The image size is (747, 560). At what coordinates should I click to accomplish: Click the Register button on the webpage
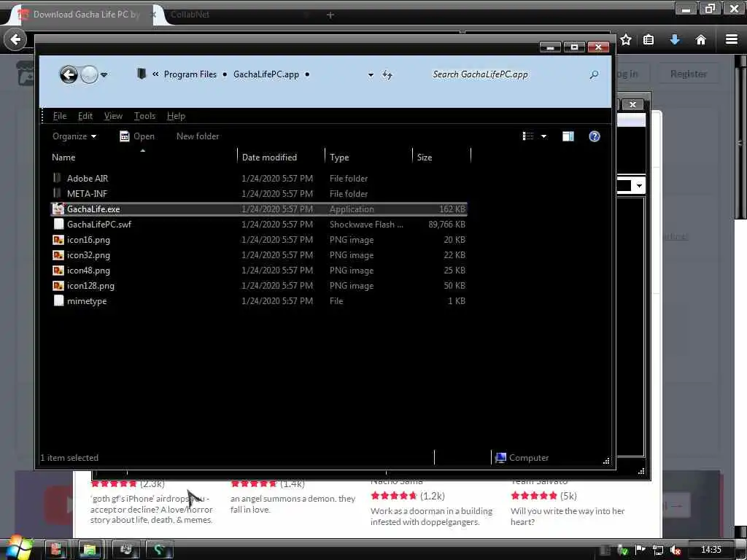coord(688,74)
